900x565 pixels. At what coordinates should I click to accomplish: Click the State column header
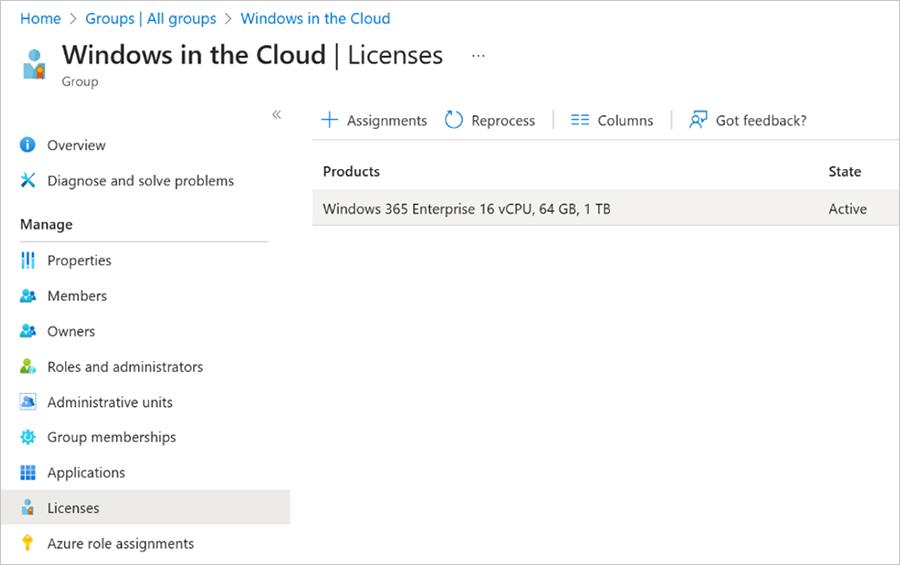(x=844, y=172)
